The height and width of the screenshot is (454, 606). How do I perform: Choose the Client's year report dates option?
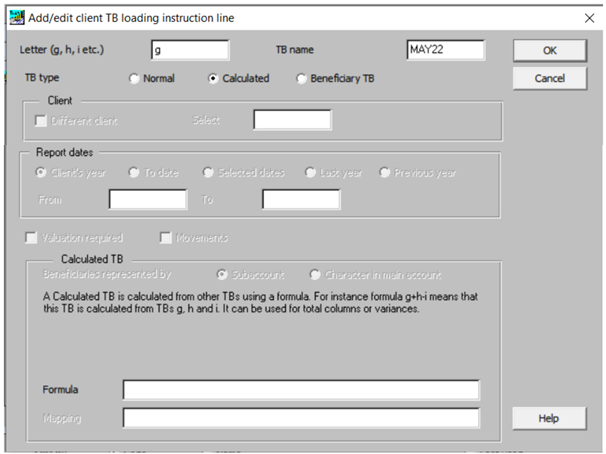(71, 172)
